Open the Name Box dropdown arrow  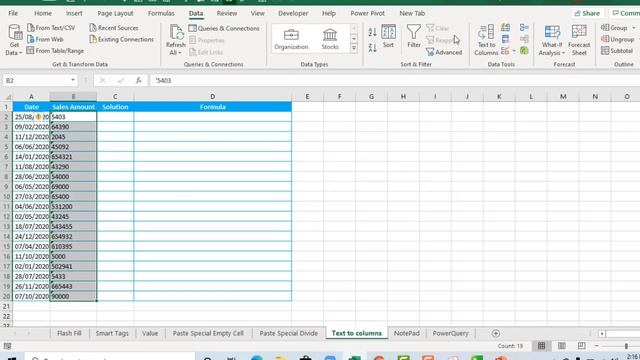pos(73,80)
